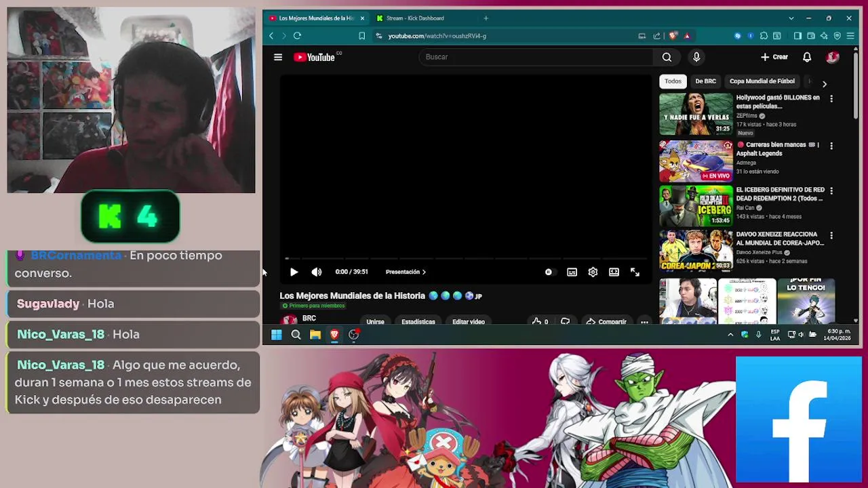
Task: Open YouTube notifications bell
Action: point(807,57)
